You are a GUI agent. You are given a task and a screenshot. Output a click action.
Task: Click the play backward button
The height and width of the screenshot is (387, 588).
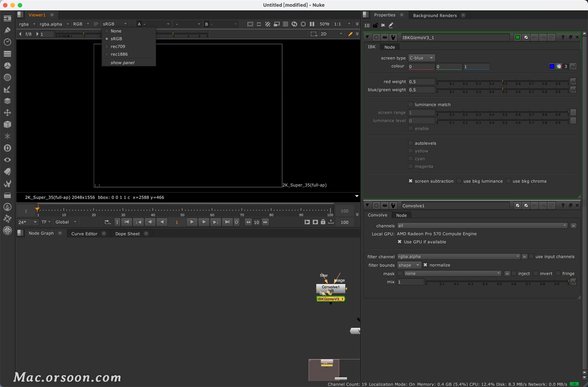click(x=162, y=222)
